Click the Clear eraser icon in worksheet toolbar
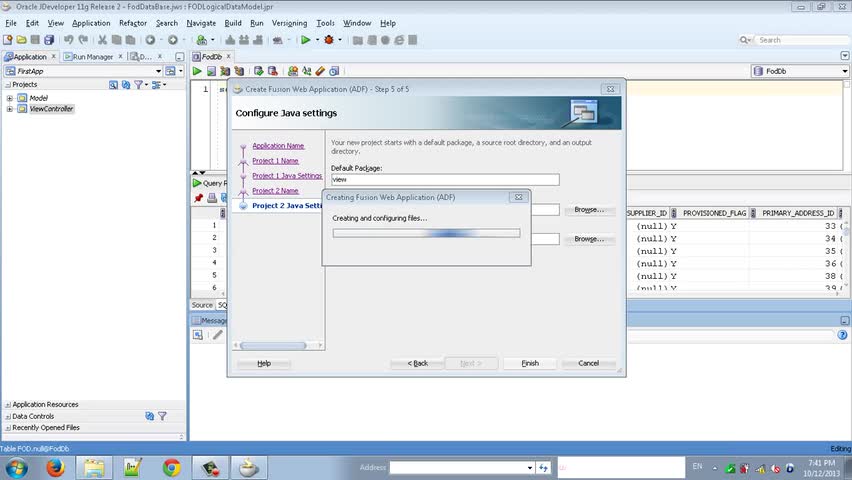 tap(320, 71)
